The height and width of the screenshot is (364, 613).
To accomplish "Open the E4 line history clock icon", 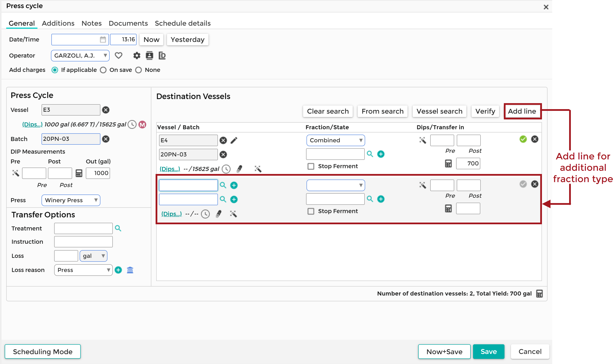I will coord(226,169).
